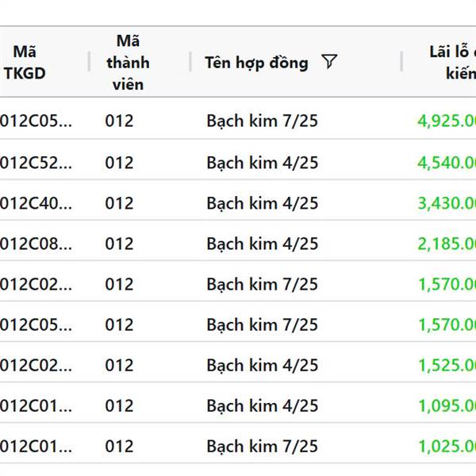
Task: Open the filter icon on Tên hợp đồng column
Action: pyautogui.click(x=329, y=63)
